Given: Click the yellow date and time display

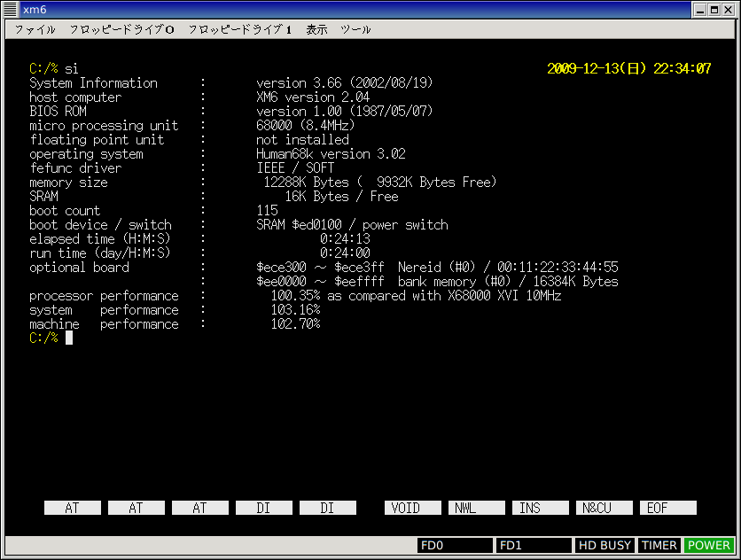Looking at the screenshot, I should click(x=629, y=68).
